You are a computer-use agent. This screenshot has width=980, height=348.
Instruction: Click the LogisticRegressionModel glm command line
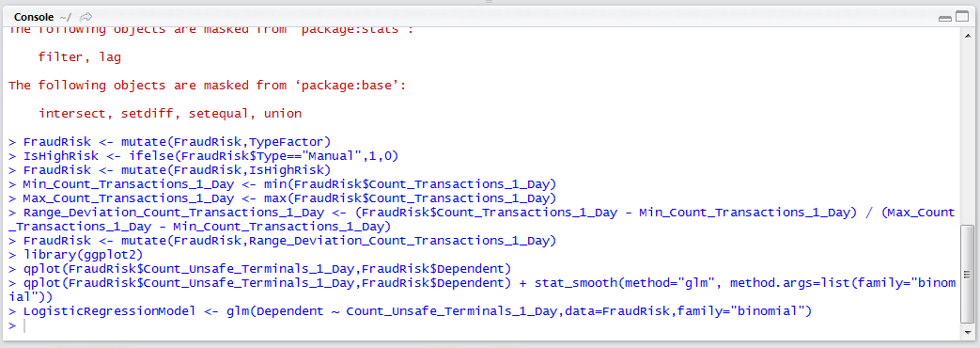click(x=410, y=311)
